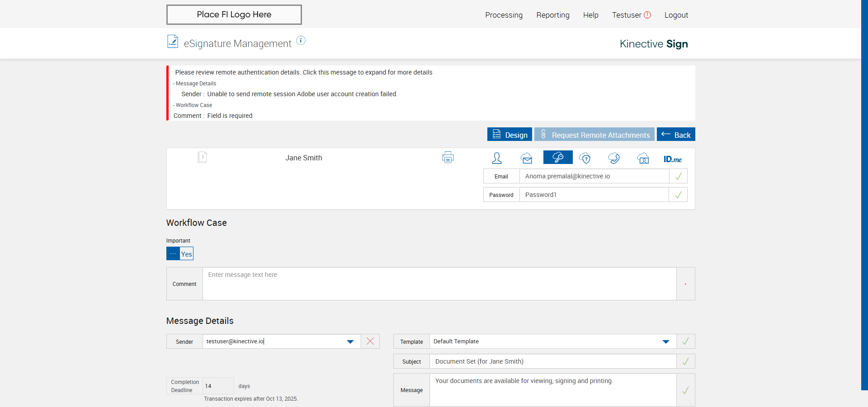868x407 pixels.
Task: Click the Logout link
Action: (x=676, y=15)
